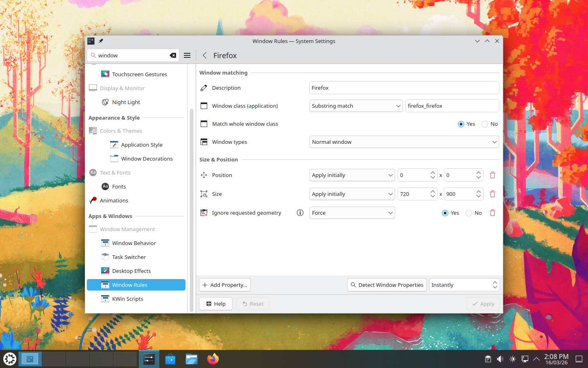Open the Force policy dropdown
This screenshot has width=588, height=368.
352,213
